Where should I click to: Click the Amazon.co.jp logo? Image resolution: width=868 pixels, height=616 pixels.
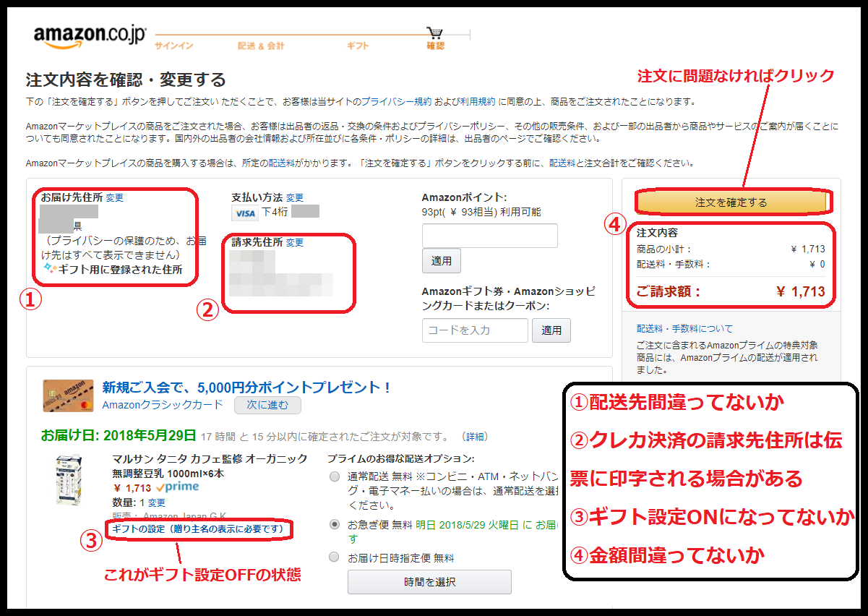tap(90, 36)
